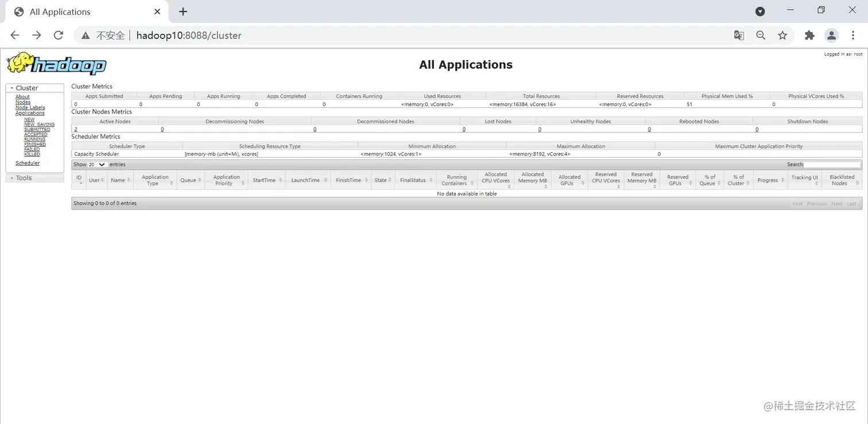
Task: Open the Decommissioned Nodes count link
Action: pyautogui.click(x=315, y=130)
